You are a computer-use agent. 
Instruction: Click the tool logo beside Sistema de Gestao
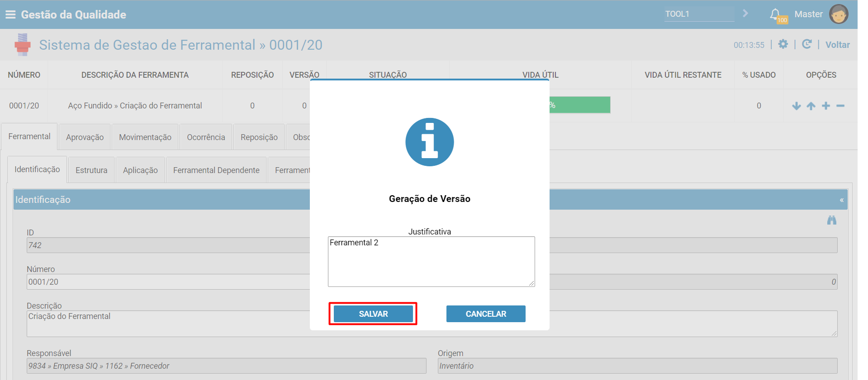22,45
